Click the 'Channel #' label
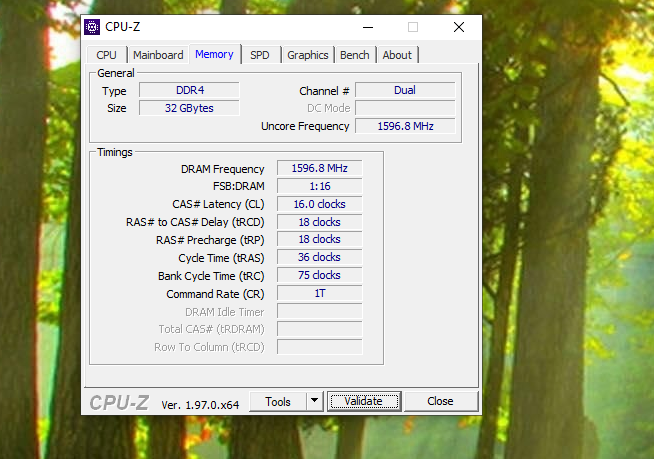This screenshot has height=459, width=654. point(324,91)
